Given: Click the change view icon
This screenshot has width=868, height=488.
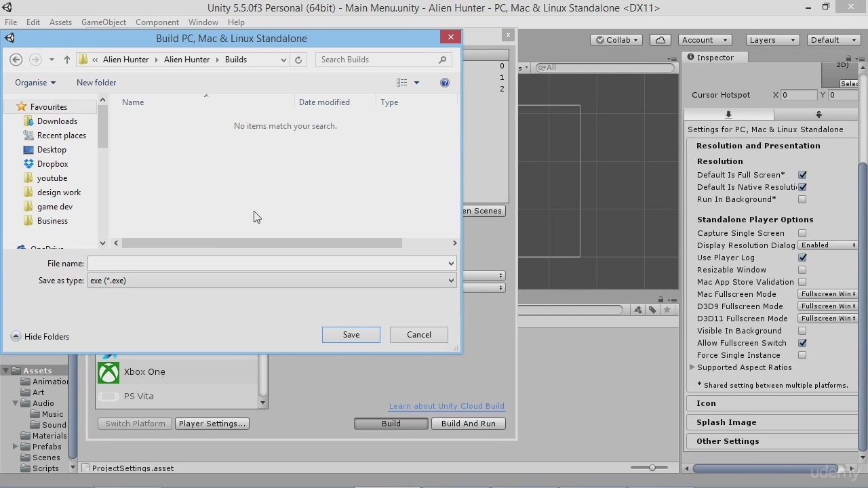Looking at the screenshot, I should pos(402,83).
